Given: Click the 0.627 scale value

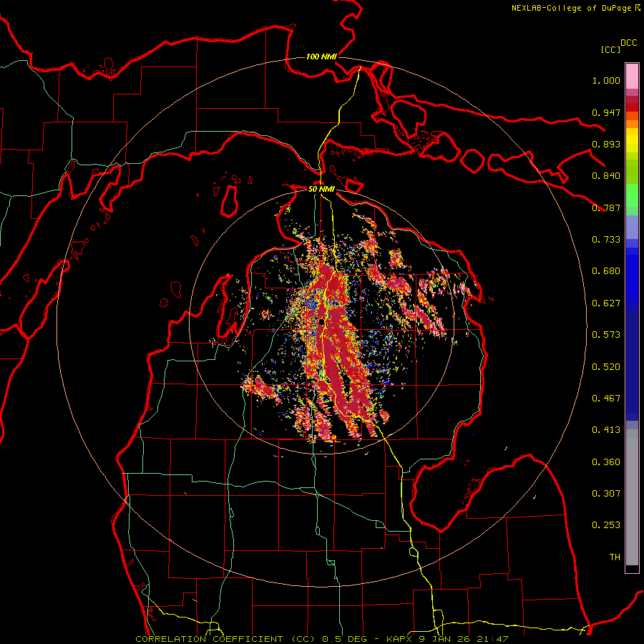Looking at the screenshot, I should [606, 303].
